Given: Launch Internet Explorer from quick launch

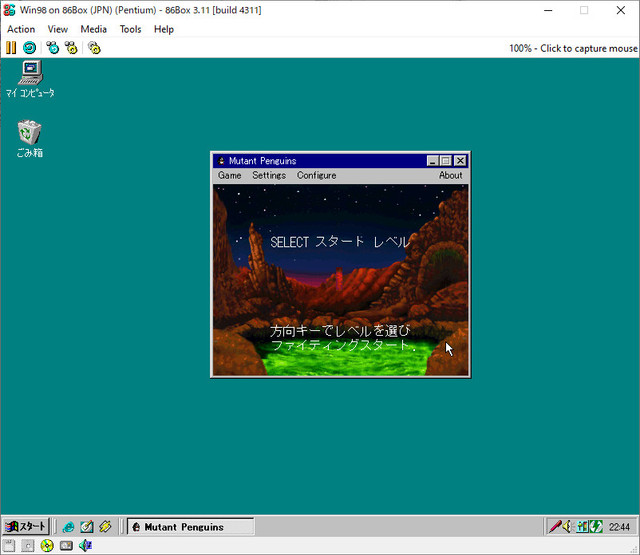Looking at the screenshot, I should [69, 527].
